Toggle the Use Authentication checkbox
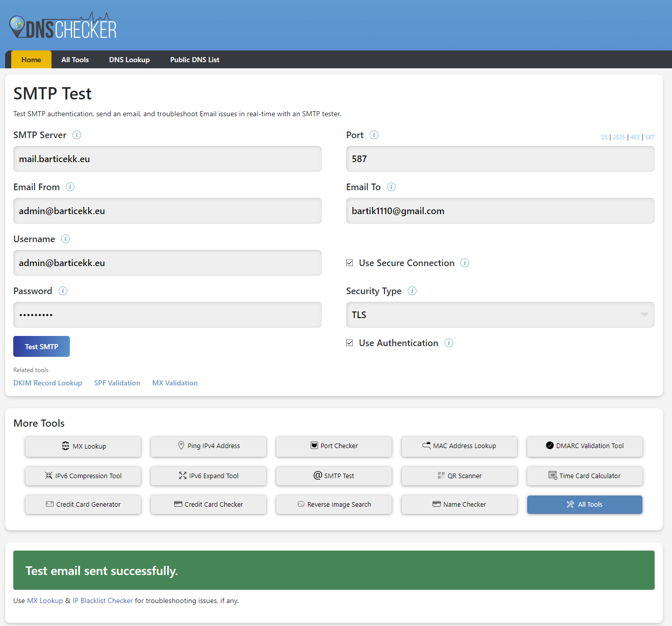The image size is (672, 626). pos(350,343)
